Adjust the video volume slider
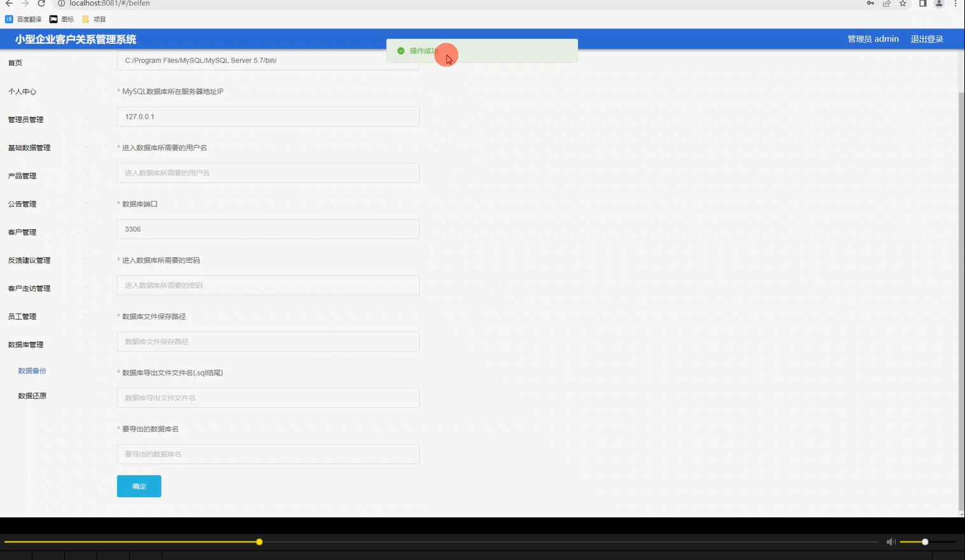Screen dimensions: 965x560 click(x=927, y=542)
